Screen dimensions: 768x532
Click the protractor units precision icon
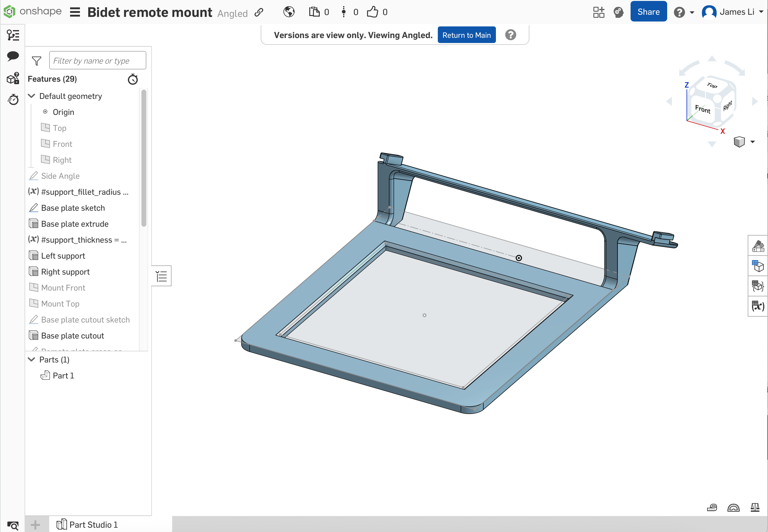pyautogui.click(x=733, y=508)
